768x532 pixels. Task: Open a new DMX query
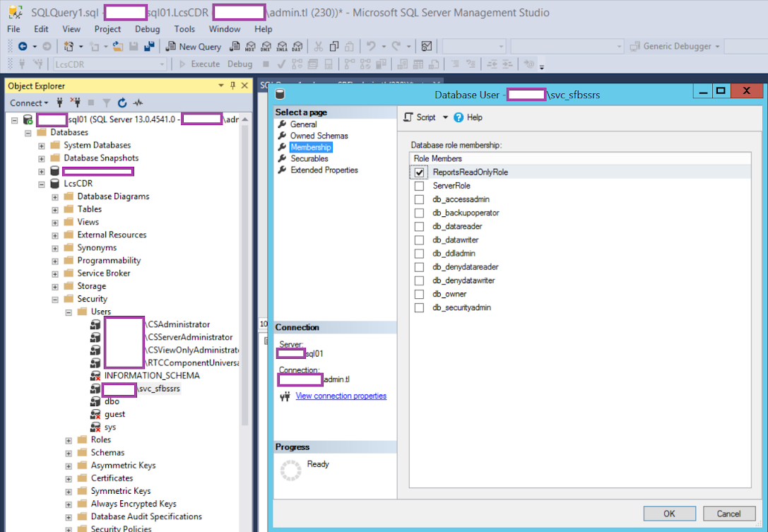[266, 46]
